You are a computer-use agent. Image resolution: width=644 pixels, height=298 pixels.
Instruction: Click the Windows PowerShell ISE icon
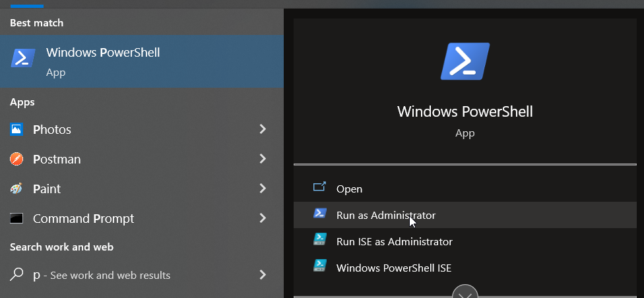click(x=319, y=266)
